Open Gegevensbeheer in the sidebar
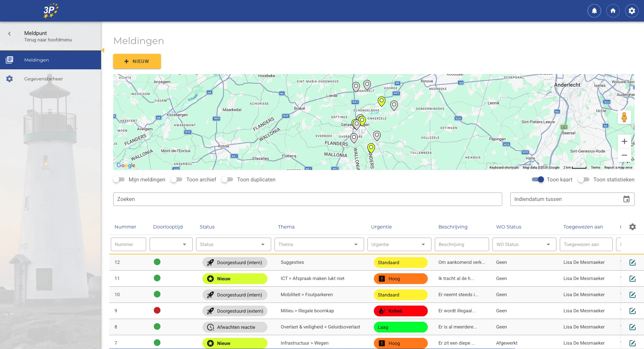644x349 pixels. pyautogui.click(x=43, y=79)
